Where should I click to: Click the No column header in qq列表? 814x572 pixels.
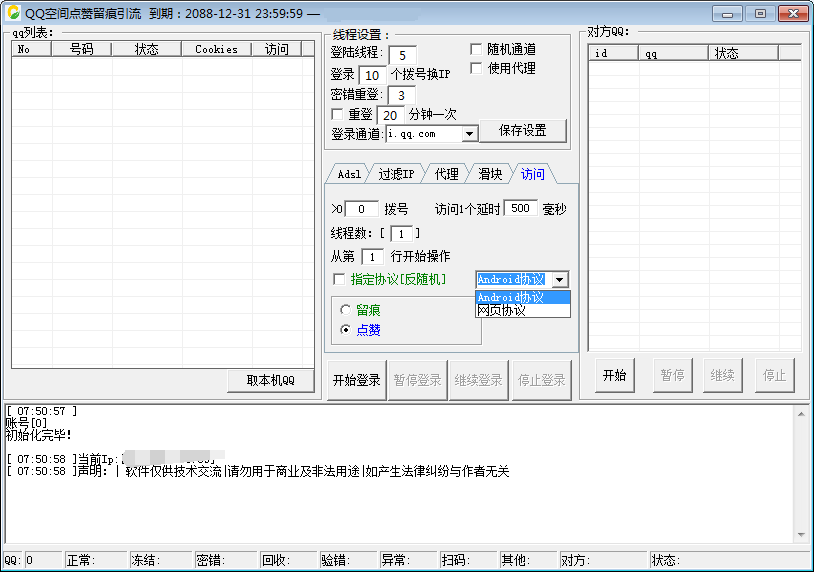32,49
